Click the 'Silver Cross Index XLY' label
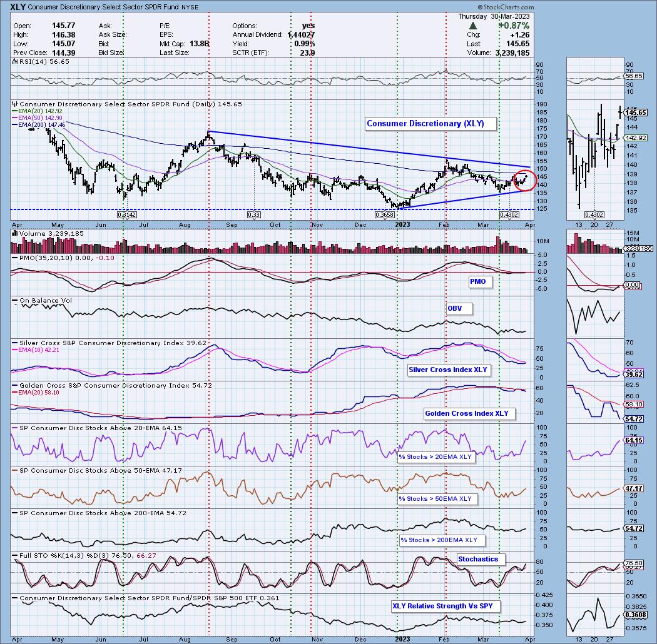Screen dimensions: 657x644 (449, 370)
